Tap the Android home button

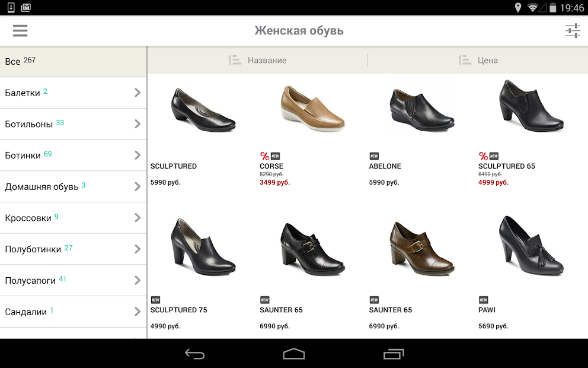pos(294,354)
